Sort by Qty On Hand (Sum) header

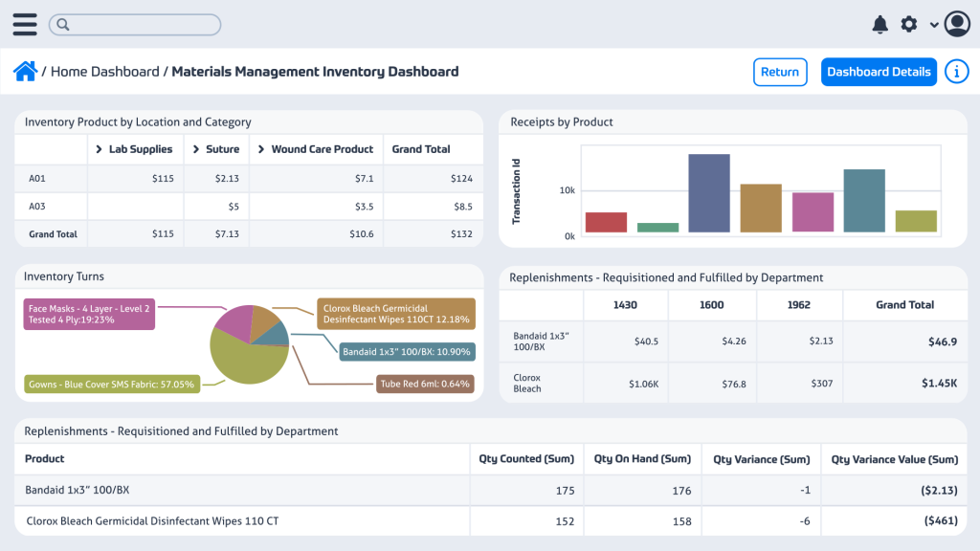coord(642,458)
